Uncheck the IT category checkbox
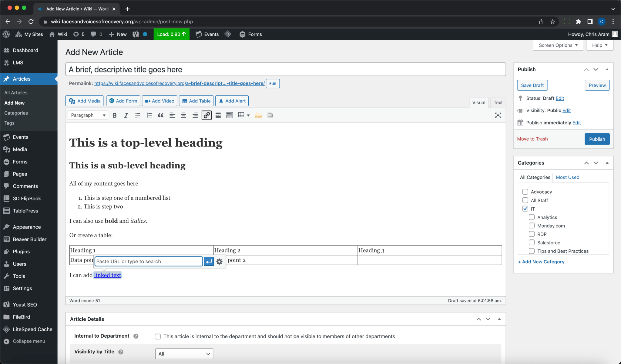621x364 pixels. (525, 209)
